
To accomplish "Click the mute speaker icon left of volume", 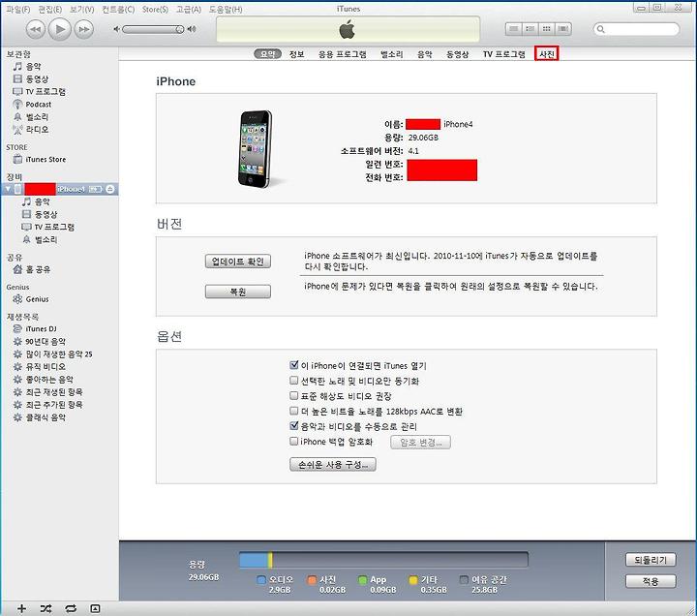I will (116, 29).
